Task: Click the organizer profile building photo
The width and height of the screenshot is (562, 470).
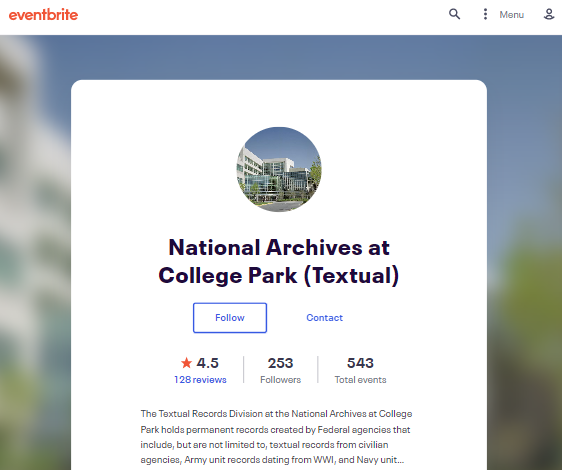Action: (x=279, y=169)
